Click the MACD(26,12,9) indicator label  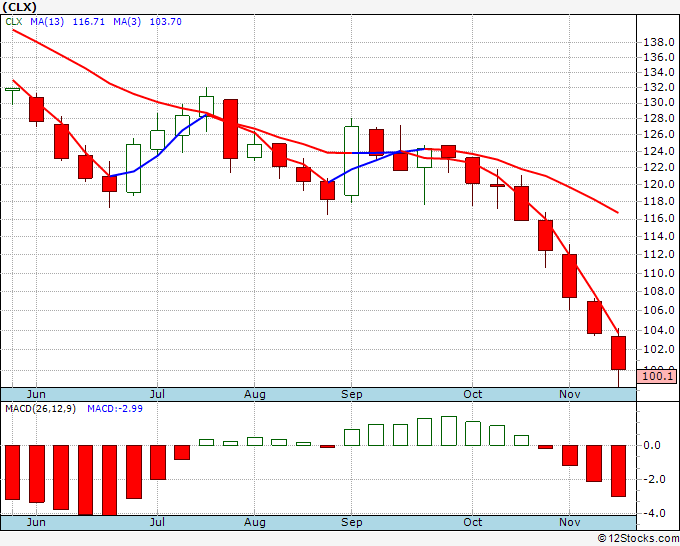tap(40, 409)
